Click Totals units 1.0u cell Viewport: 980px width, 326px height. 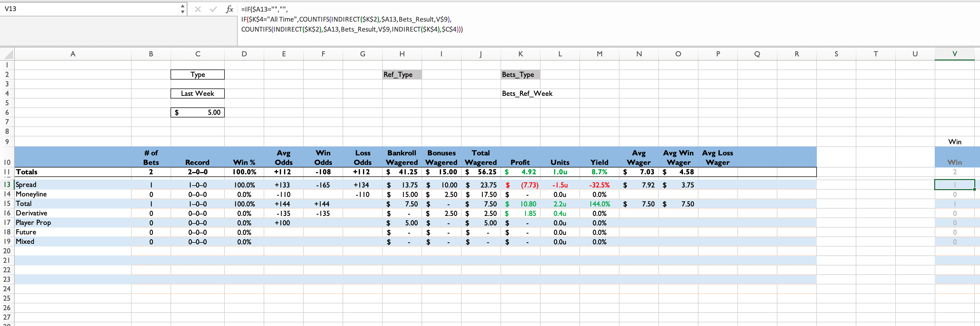[560, 172]
